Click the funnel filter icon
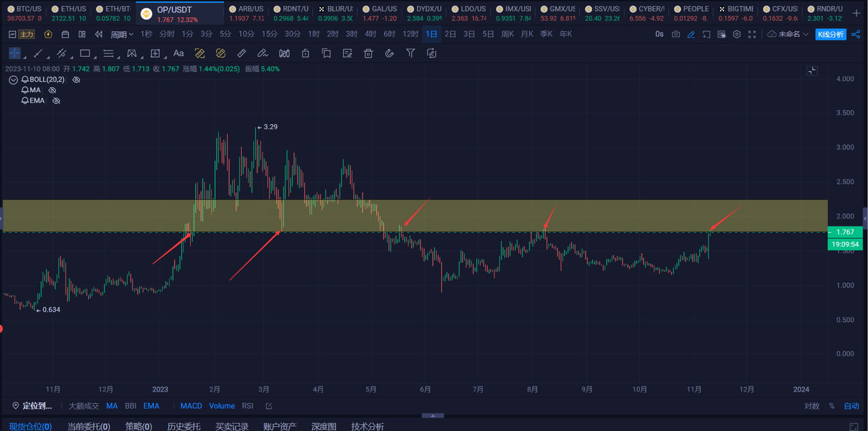The width and height of the screenshot is (868, 431). pyautogui.click(x=411, y=53)
